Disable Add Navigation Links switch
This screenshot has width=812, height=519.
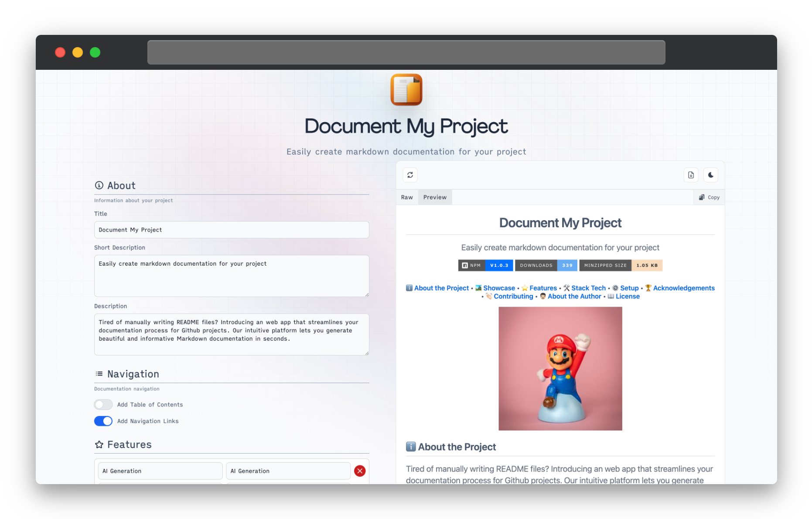click(103, 421)
